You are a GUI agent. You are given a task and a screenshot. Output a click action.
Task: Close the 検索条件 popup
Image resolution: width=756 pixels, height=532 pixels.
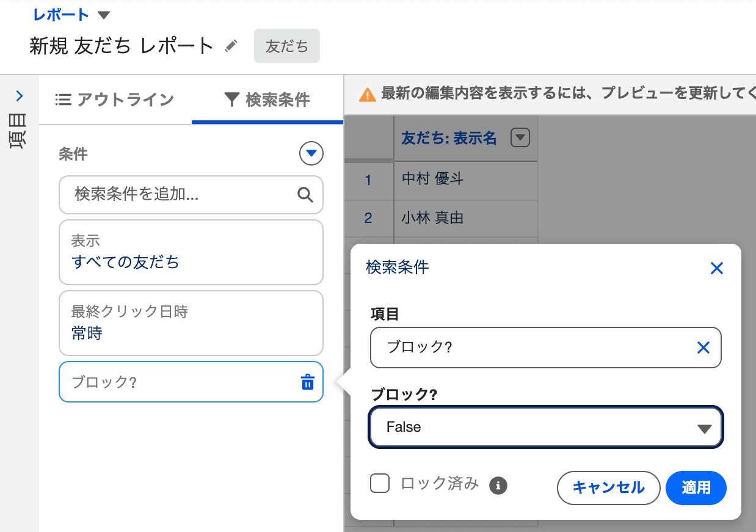tap(717, 268)
